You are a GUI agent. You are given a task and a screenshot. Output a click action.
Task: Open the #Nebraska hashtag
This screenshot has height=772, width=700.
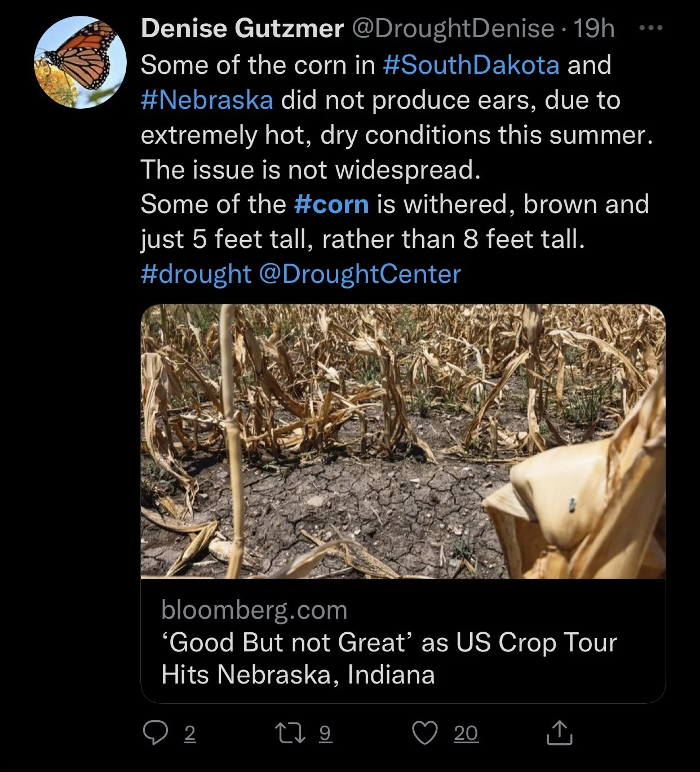tap(207, 100)
